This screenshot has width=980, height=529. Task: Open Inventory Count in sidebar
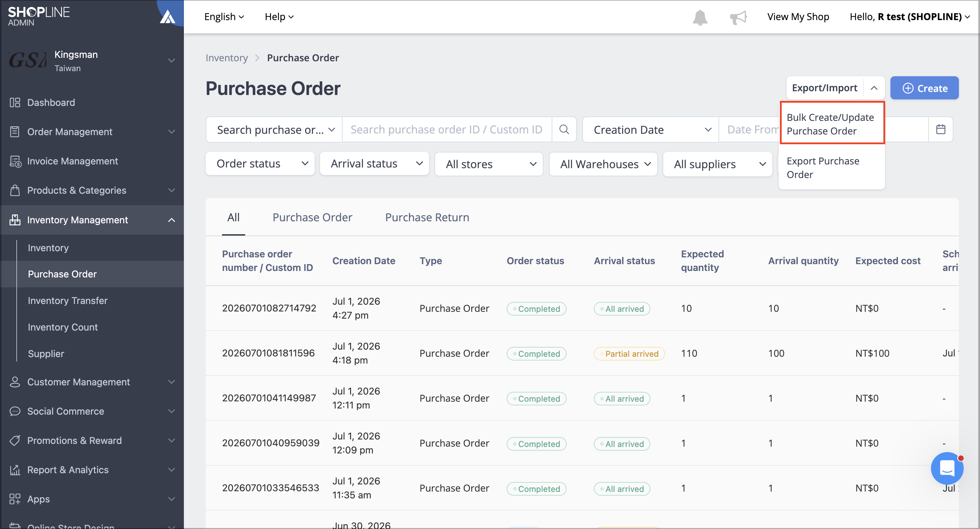[63, 327]
